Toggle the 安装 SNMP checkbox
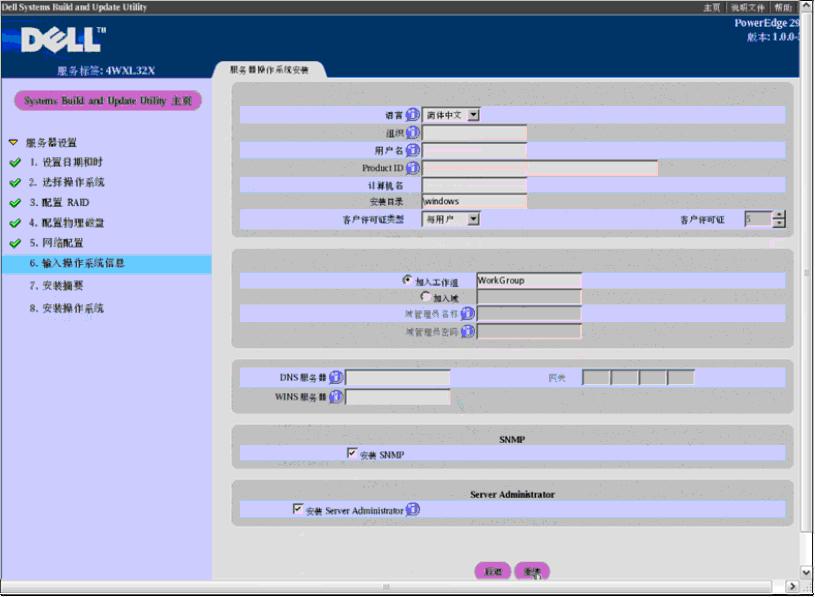Image resolution: width=815 pixels, height=597 pixels. [x=351, y=453]
